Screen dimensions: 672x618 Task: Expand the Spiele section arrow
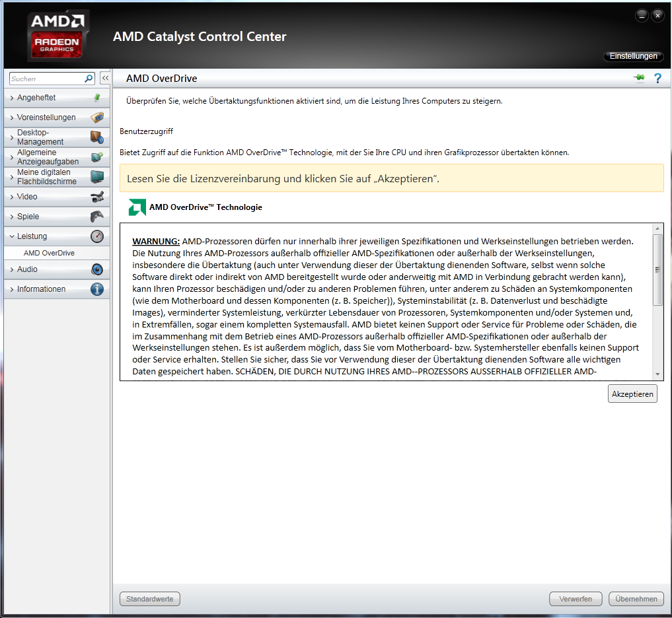12,217
